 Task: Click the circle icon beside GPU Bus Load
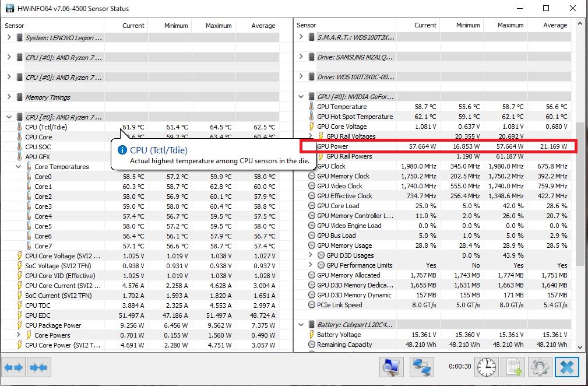pos(311,235)
